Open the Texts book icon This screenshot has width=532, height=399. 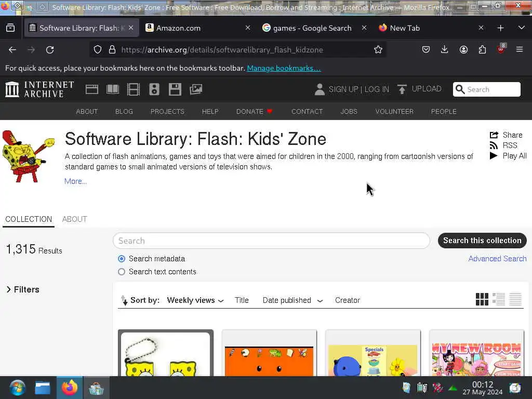coord(113,89)
